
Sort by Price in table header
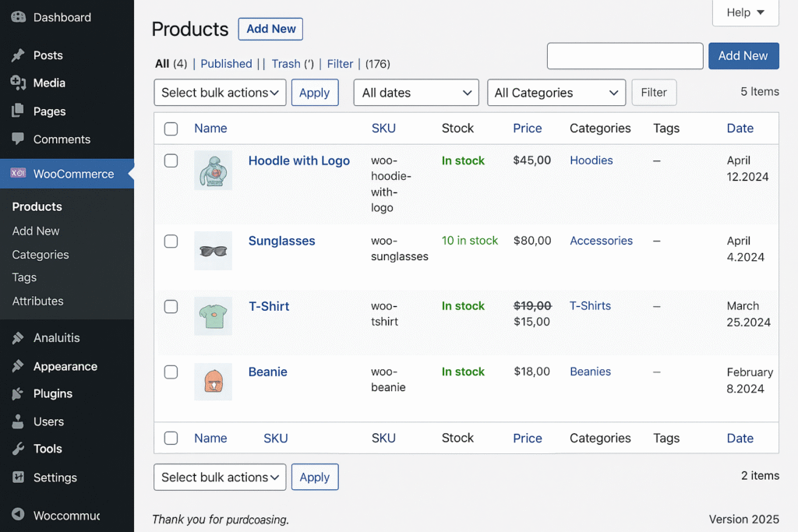point(528,129)
